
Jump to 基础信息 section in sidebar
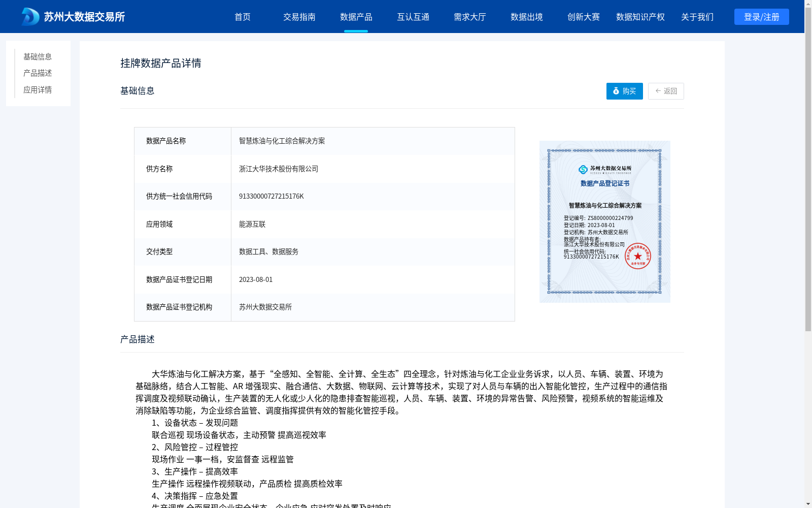tap(38, 56)
